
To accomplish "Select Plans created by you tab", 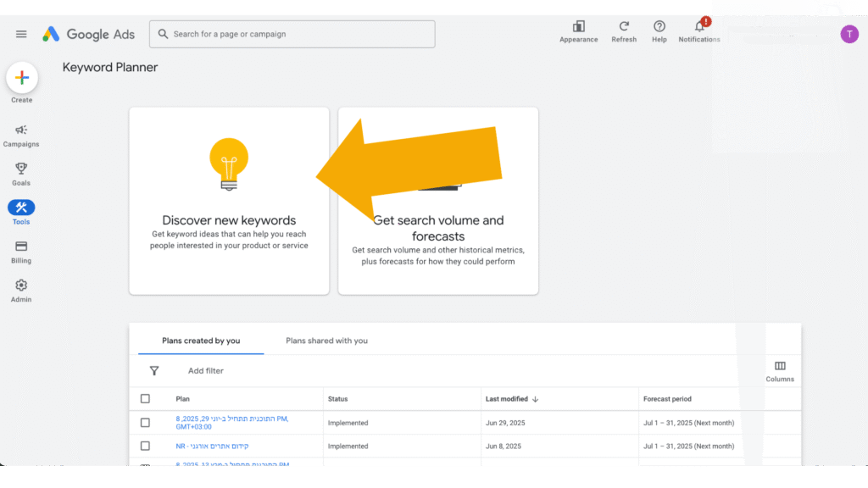I will tap(201, 341).
